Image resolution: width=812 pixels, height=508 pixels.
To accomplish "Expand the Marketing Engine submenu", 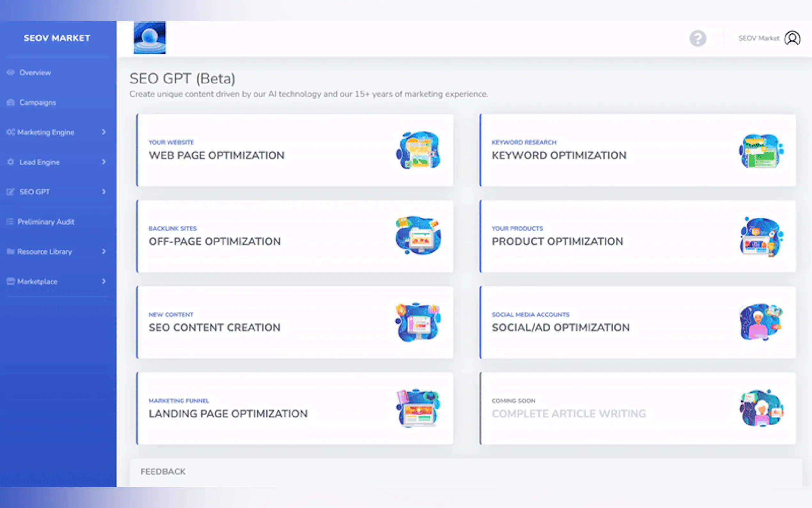I will 104,132.
